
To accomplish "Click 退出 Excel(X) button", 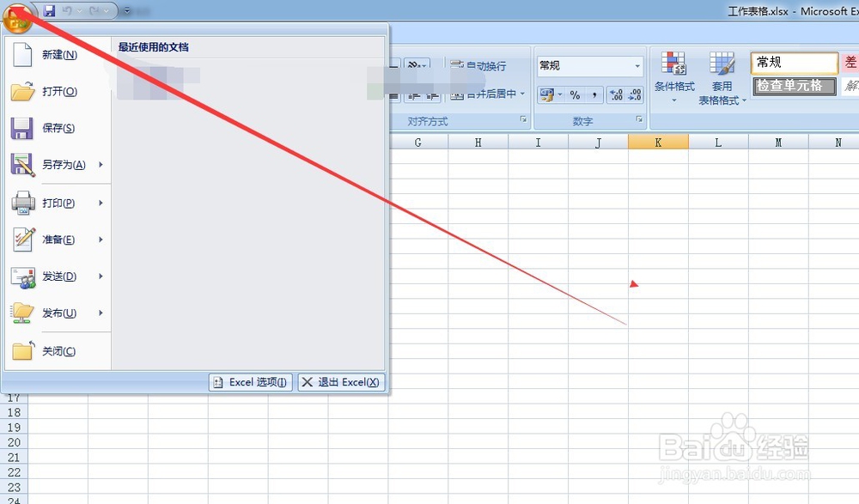I will coord(341,382).
